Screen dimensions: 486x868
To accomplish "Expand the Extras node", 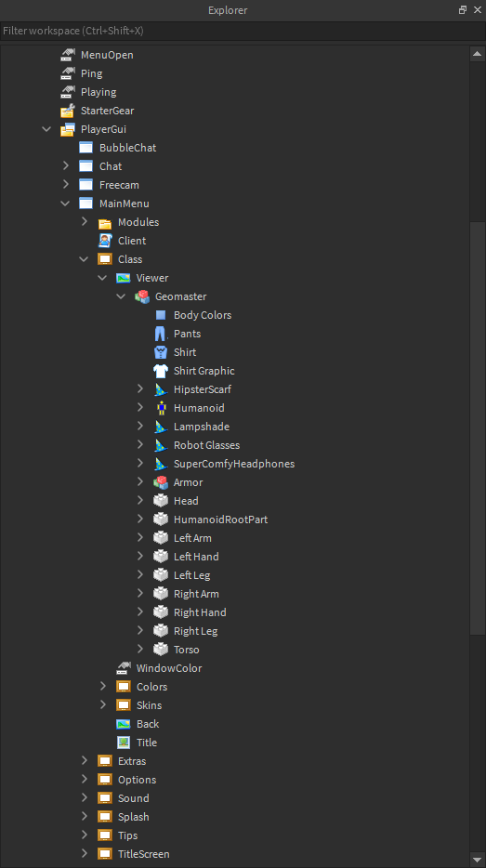I will click(85, 761).
